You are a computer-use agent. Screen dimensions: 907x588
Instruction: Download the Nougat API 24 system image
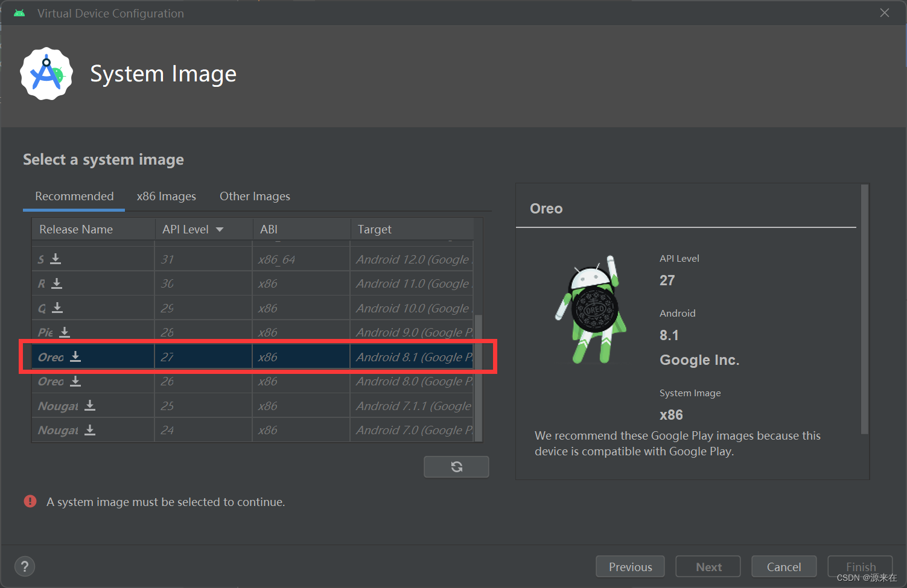tap(90, 430)
